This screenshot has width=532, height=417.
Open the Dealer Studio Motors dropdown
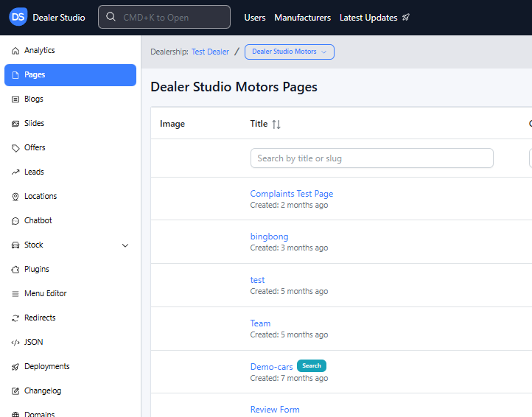[289, 52]
